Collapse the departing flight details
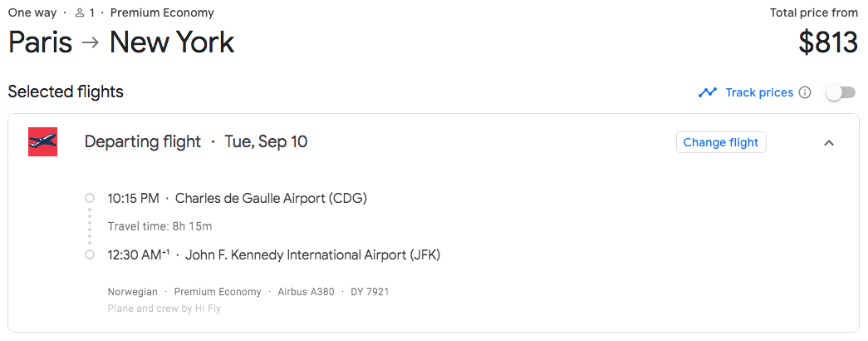 pyautogui.click(x=828, y=142)
